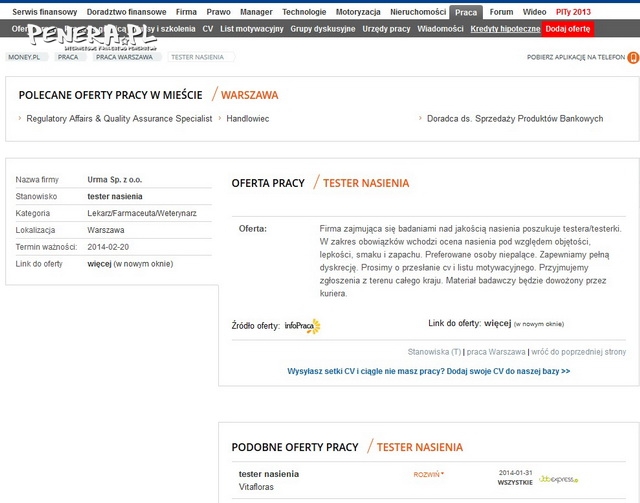Expand the ROZWIŃ details for Vitafloras offer
This screenshot has height=503, width=640.
pyautogui.click(x=429, y=474)
